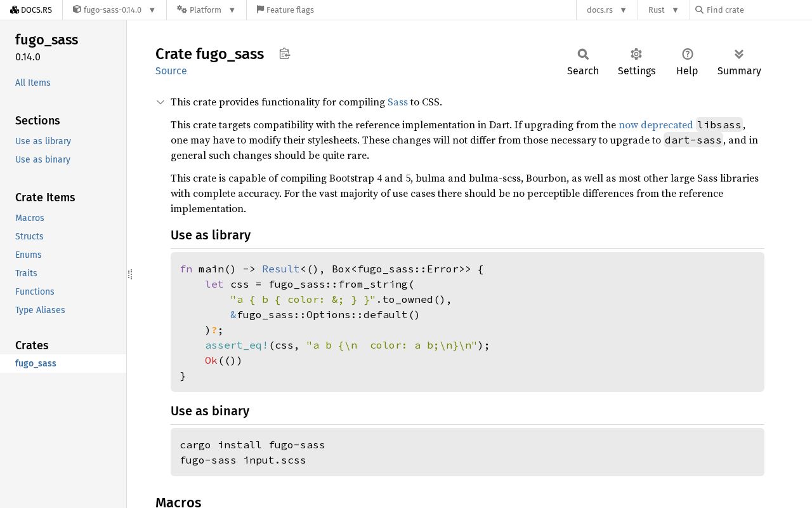This screenshot has height=508, width=812.
Task: Click the 'Crate fugo_sass' page title
Action: [210, 54]
